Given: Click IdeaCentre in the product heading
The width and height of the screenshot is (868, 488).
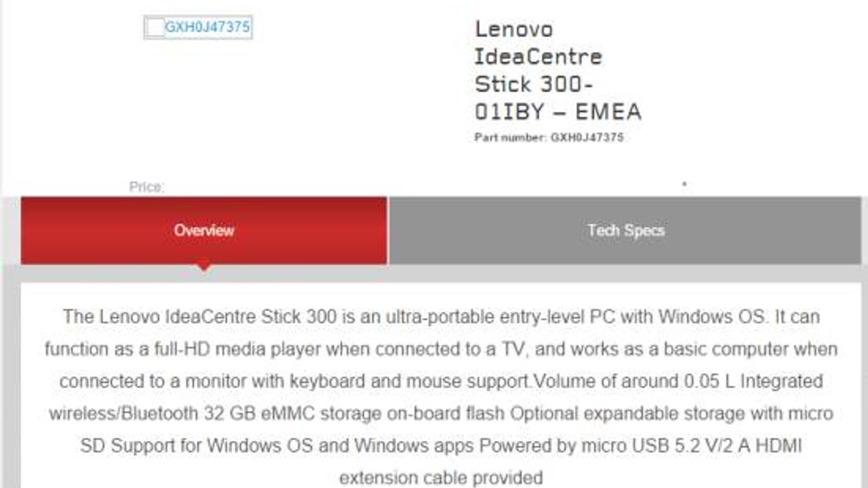Looking at the screenshot, I should 538,57.
